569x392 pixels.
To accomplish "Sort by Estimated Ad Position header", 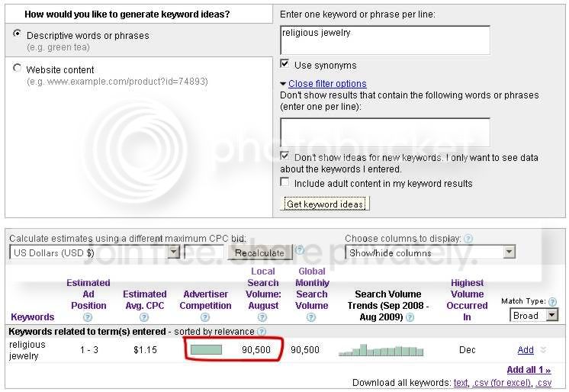I will [x=88, y=294].
